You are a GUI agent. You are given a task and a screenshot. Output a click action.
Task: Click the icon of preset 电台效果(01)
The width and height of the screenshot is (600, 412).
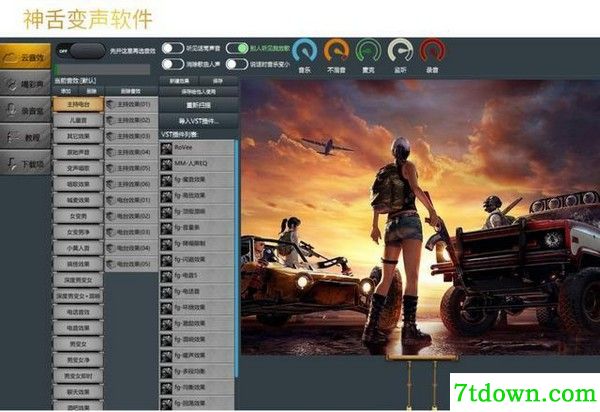111,200
